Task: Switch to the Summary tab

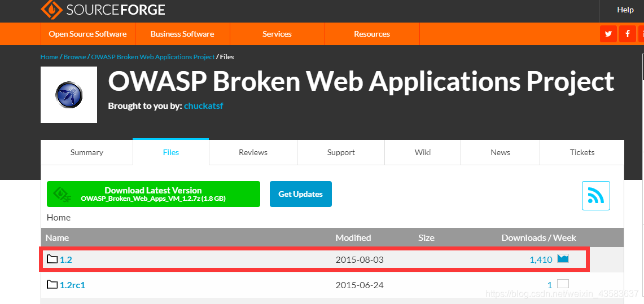Action: [x=87, y=152]
